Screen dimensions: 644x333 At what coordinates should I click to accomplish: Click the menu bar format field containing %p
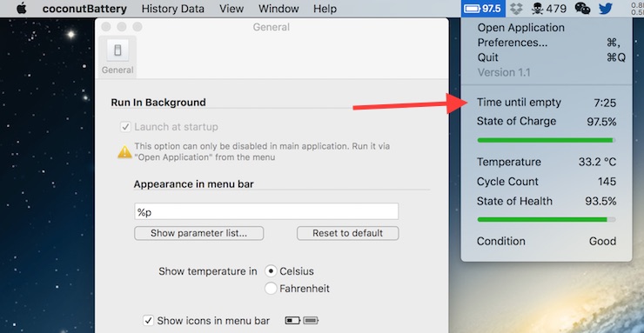(266, 211)
